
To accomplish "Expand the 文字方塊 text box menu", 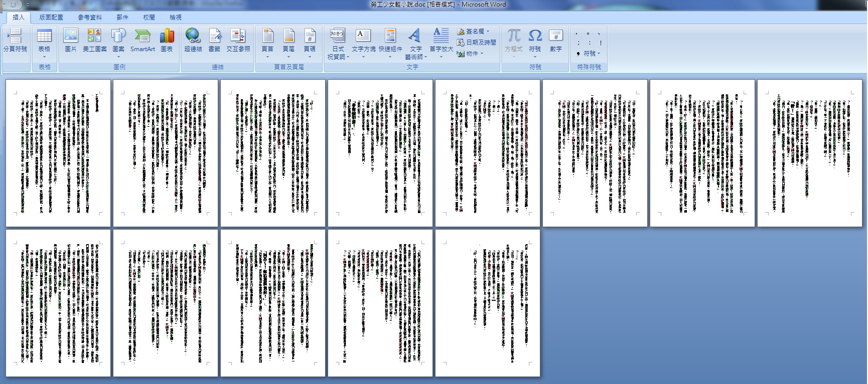I will point(363,52).
